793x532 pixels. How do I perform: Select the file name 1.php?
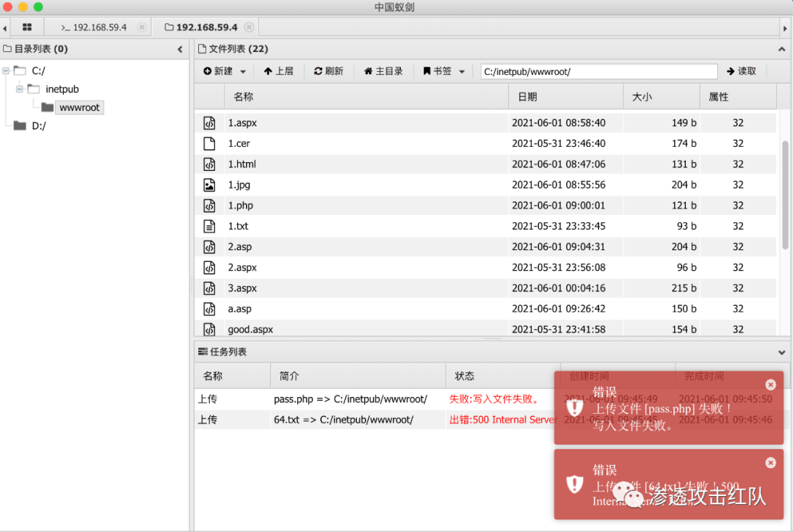pos(240,205)
